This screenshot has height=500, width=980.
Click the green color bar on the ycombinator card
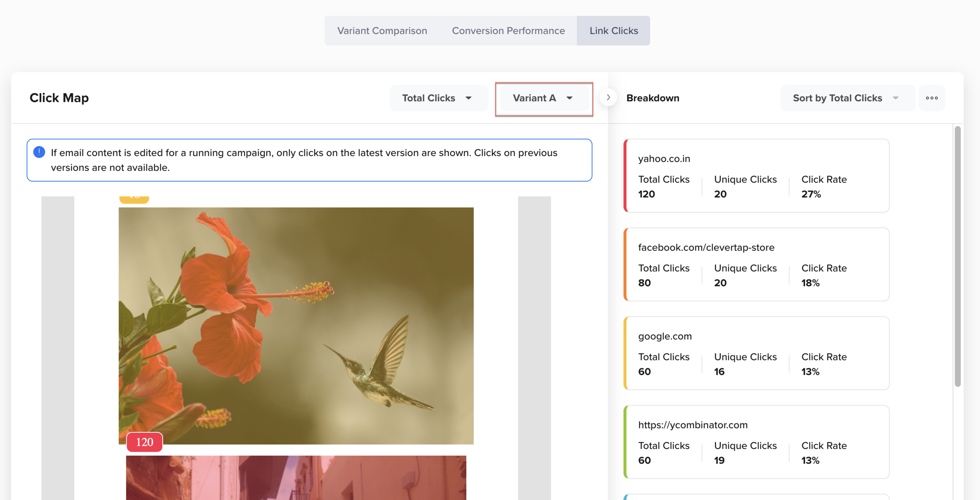point(625,441)
